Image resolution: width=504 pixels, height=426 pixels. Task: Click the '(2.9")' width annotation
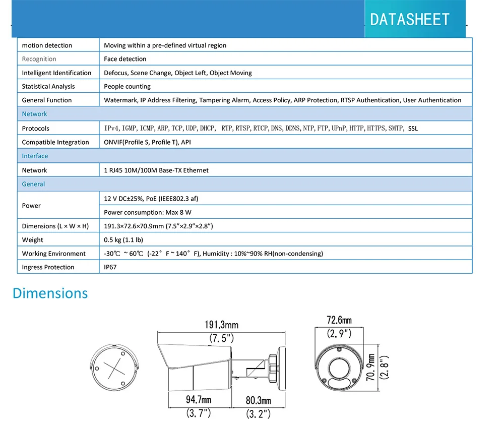click(x=339, y=333)
